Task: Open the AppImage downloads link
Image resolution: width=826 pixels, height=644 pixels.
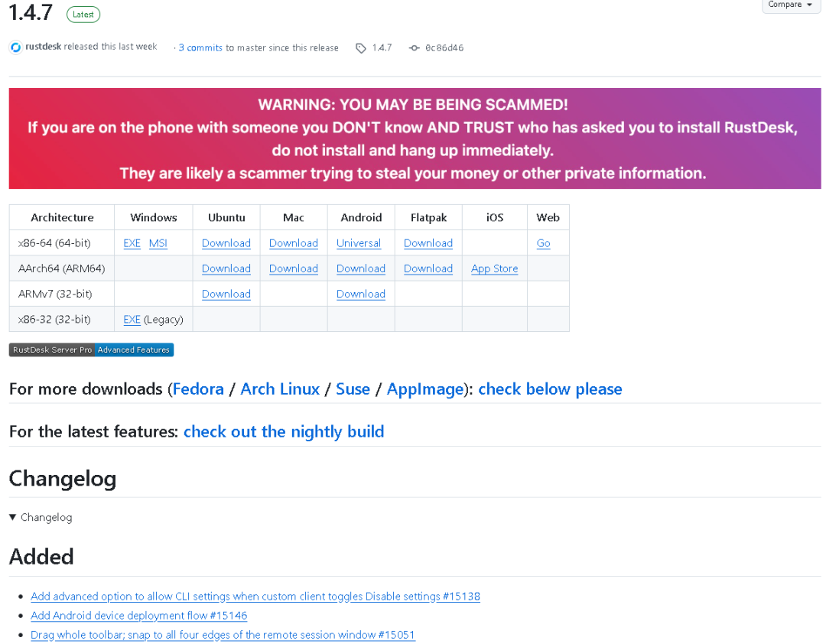Action: (x=425, y=389)
